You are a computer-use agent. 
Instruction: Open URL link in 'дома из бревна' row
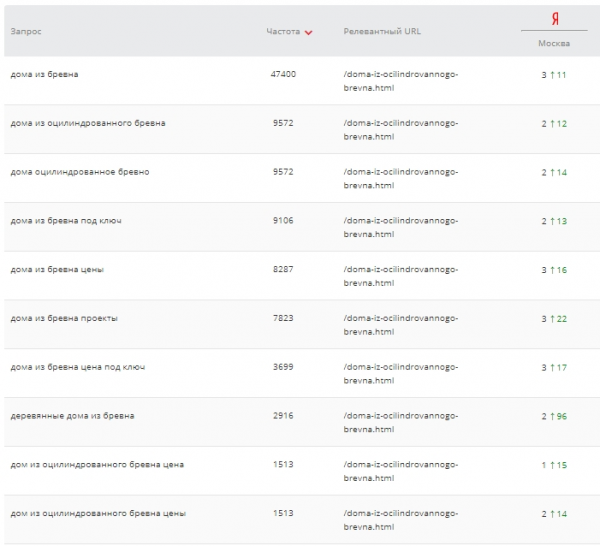tap(401, 81)
